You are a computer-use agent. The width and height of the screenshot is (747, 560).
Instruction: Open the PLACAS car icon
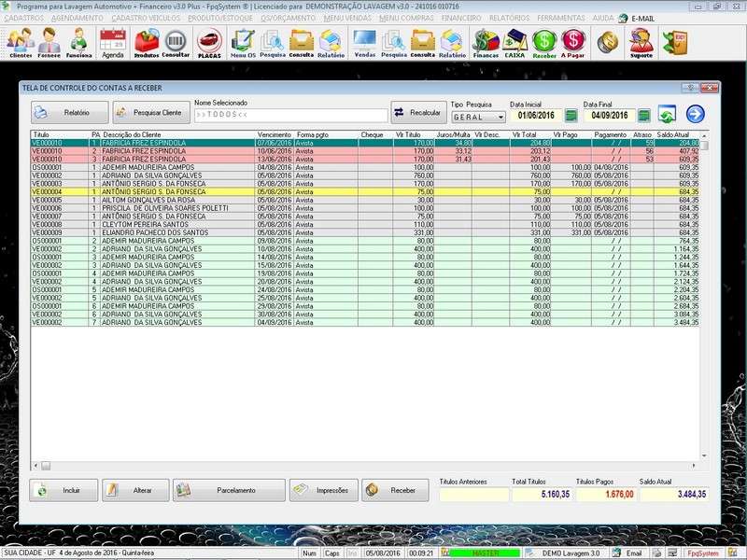pos(209,43)
